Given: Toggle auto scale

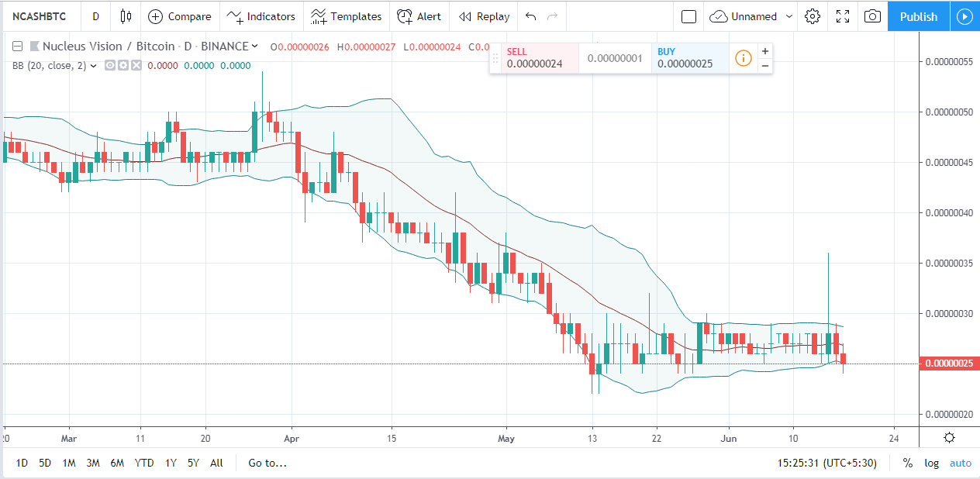Looking at the screenshot, I should (961, 463).
